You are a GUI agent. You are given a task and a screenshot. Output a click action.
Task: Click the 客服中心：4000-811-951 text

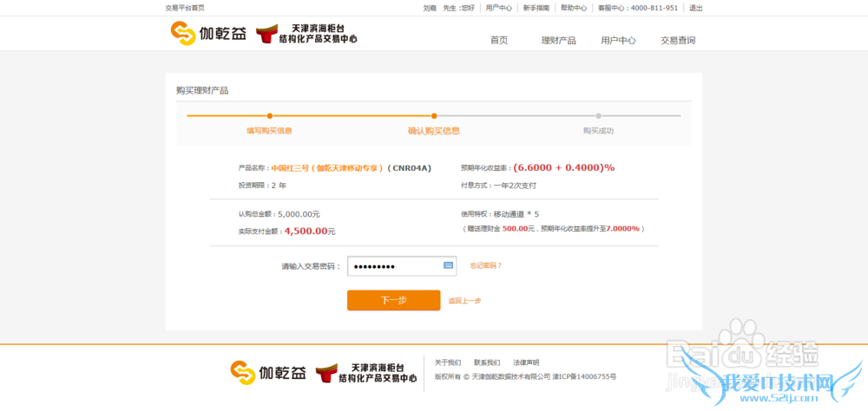click(638, 8)
